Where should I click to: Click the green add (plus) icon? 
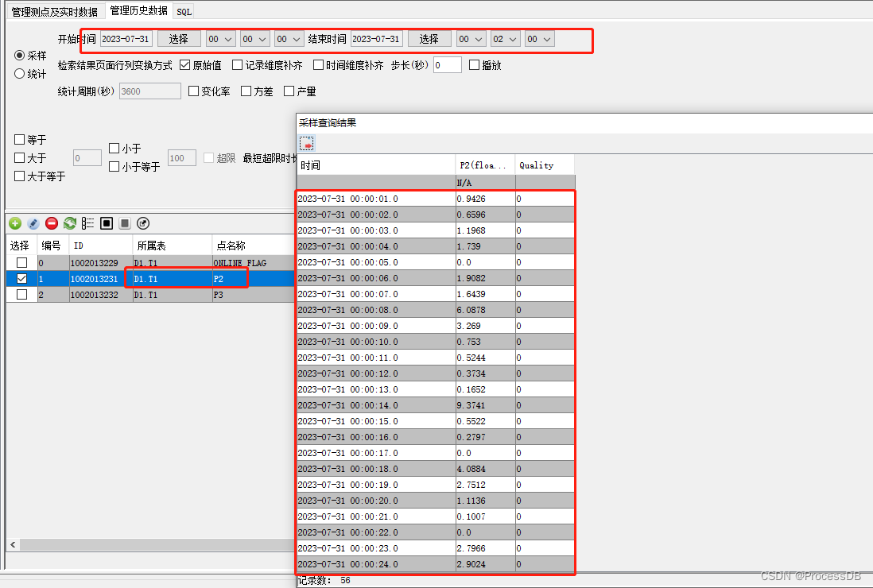click(x=14, y=223)
